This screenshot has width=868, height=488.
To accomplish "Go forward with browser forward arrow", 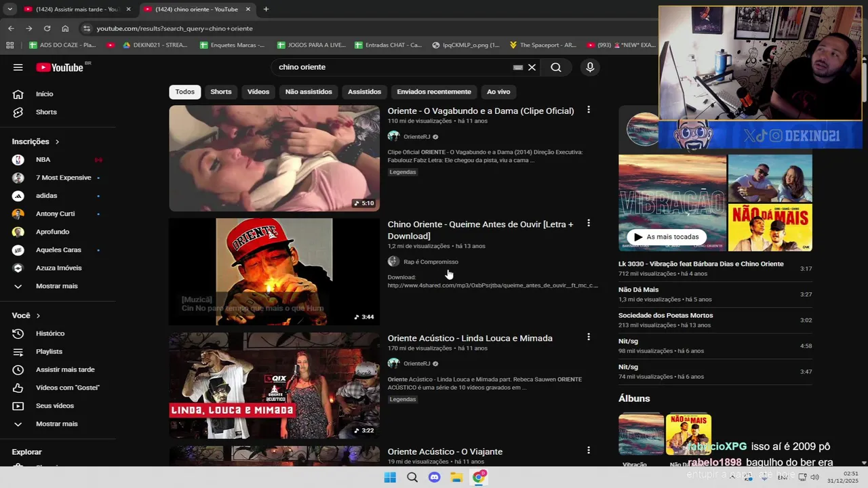I will tap(28, 28).
